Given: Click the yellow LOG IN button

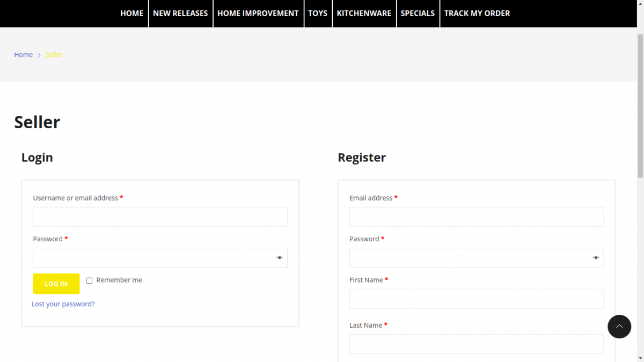Looking at the screenshot, I should pos(56,284).
